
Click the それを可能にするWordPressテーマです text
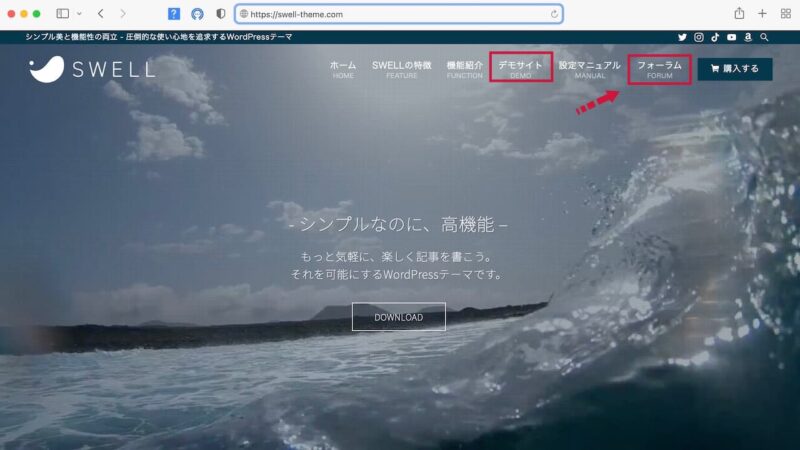[x=396, y=274]
